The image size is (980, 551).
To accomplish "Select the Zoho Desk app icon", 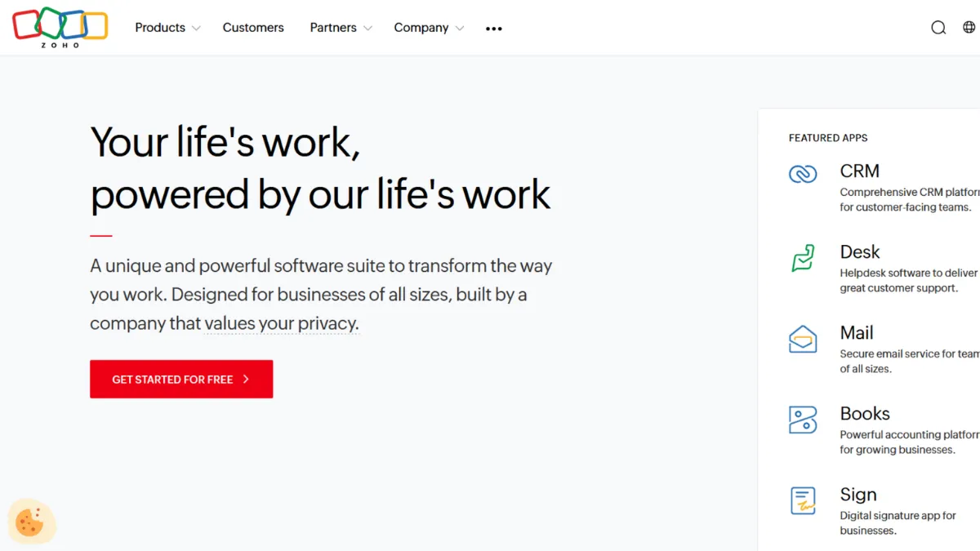I will (x=802, y=255).
